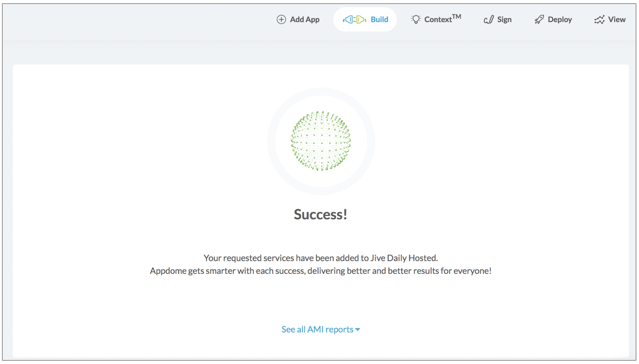This screenshot has height=364, width=639.
Task: Click the Deploy rocket icon
Action: (x=539, y=19)
